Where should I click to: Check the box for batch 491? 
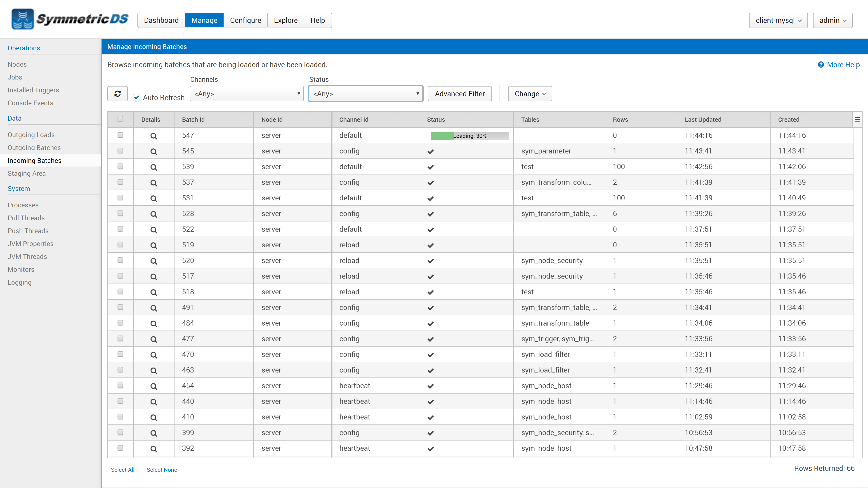click(x=120, y=307)
